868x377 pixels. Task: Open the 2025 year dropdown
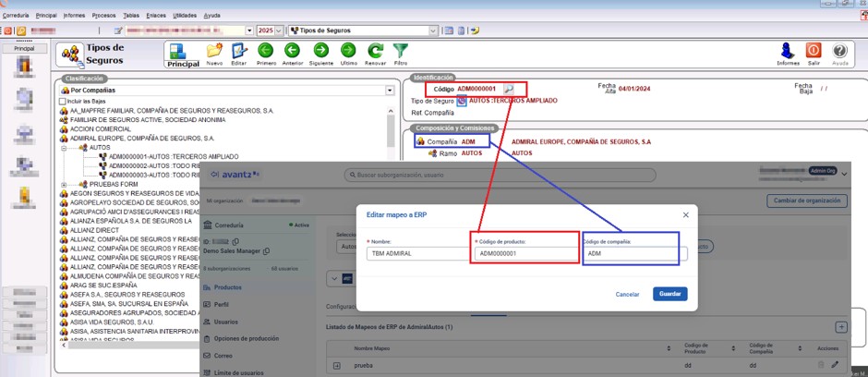(x=279, y=30)
